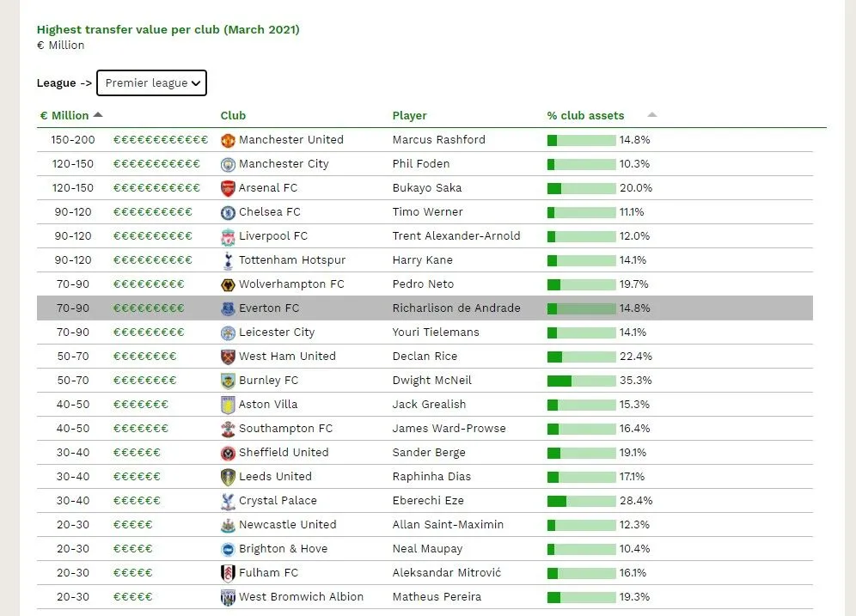This screenshot has height=616, width=856.
Task: Click the Leeds United crest icon
Action: point(228,477)
